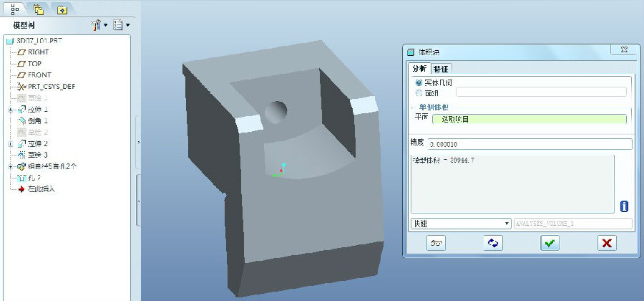Cancel analysis with red X button
The height and width of the screenshot is (301, 644).
pos(607,243)
